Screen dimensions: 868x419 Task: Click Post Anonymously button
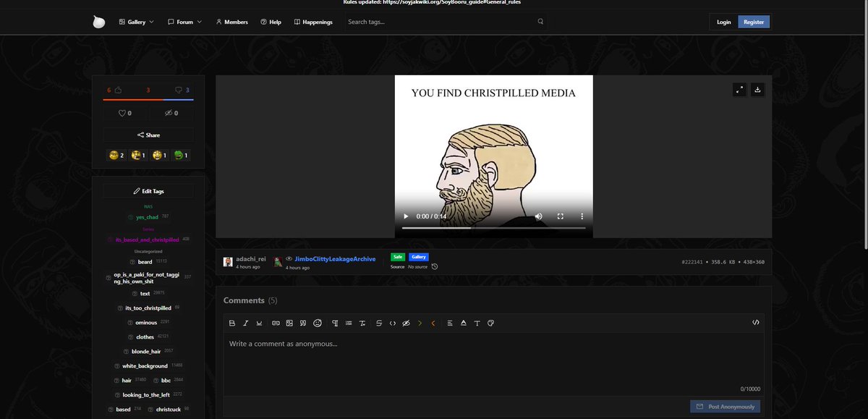tap(726, 407)
